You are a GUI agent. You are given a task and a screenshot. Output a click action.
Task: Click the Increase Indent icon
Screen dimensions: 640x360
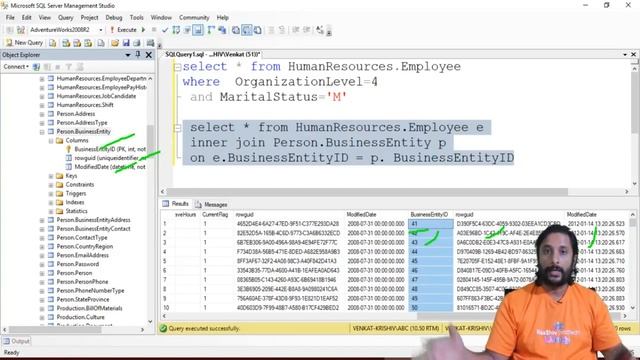[307, 30]
